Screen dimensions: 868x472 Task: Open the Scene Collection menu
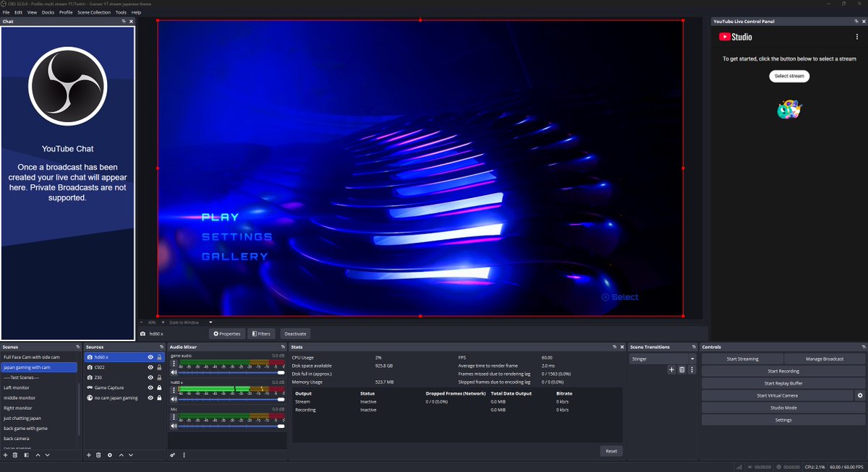(x=95, y=12)
